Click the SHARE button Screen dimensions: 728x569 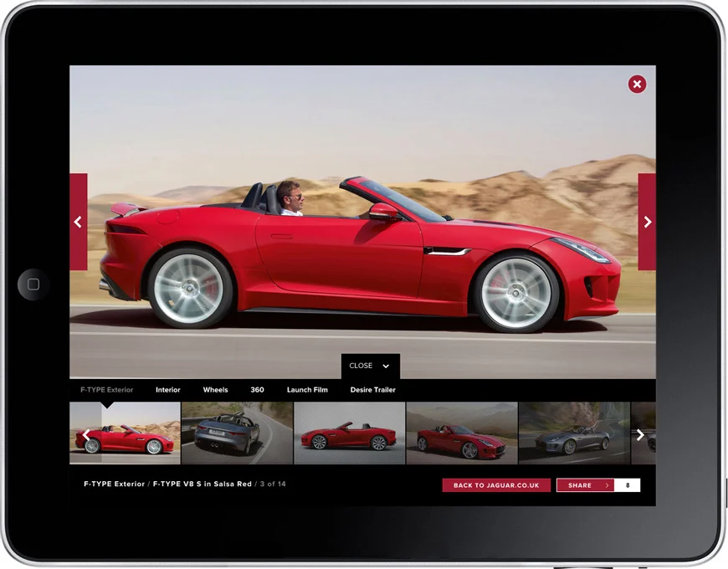pyautogui.click(x=585, y=485)
